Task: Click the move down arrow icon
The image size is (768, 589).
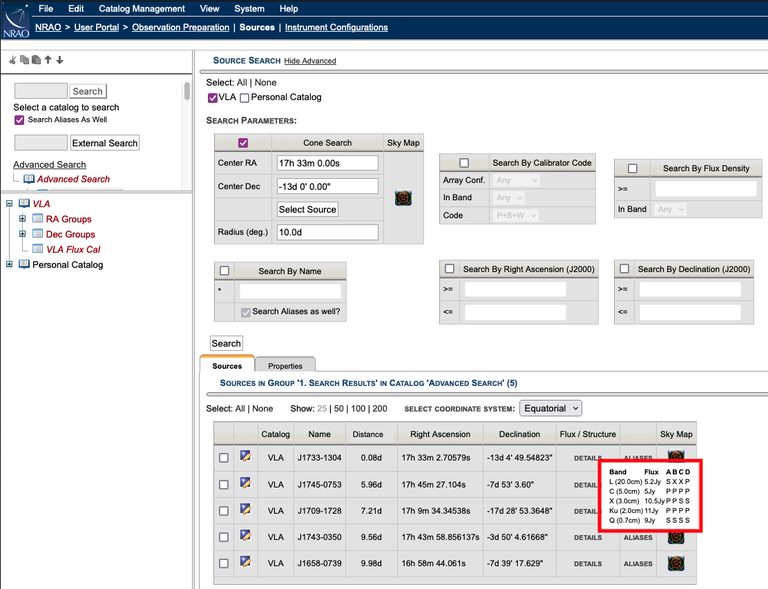Action: pyautogui.click(x=59, y=60)
